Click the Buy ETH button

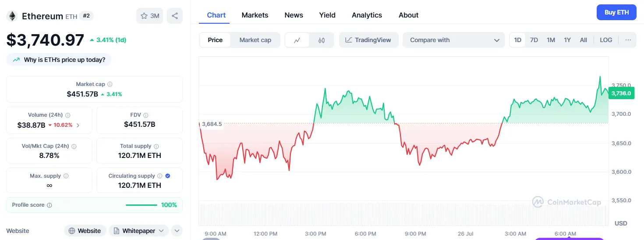tap(616, 12)
